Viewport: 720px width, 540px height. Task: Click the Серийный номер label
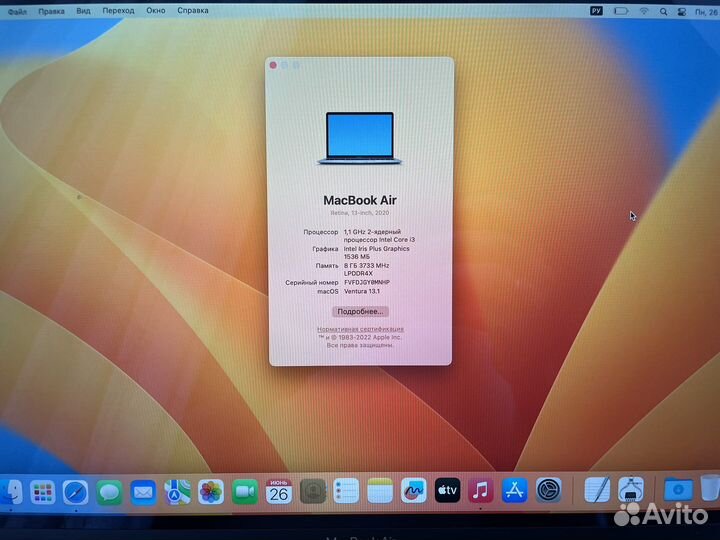click(x=312, y=282)
